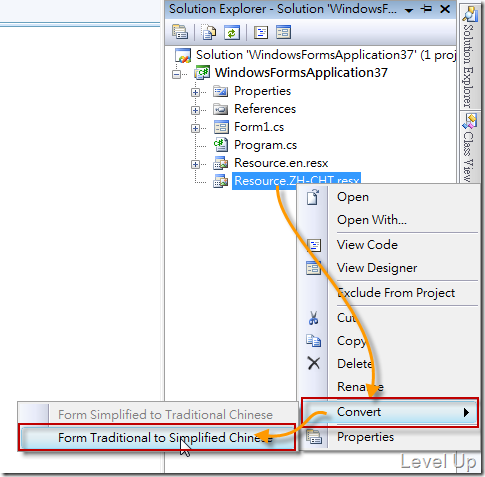
Task: Click the View Designer toolbar icon
Action: pyautogui.click(x=283, y=32)
